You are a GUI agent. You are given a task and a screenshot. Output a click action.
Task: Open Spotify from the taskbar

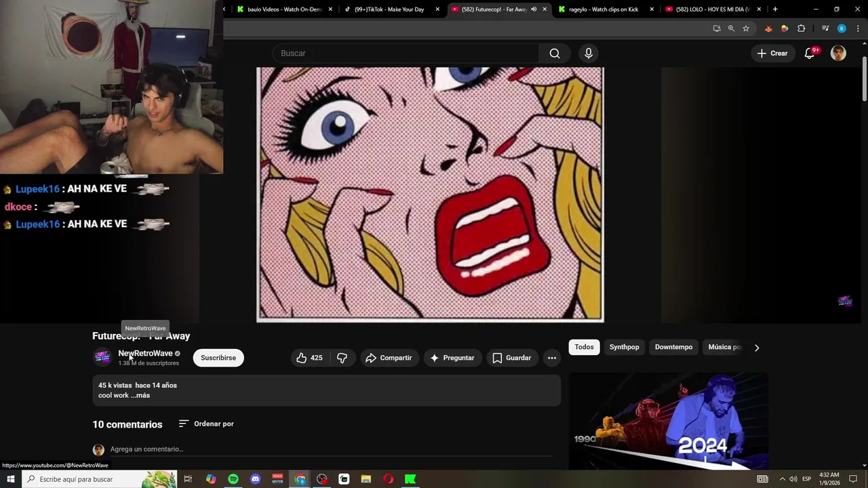(233, 479)
